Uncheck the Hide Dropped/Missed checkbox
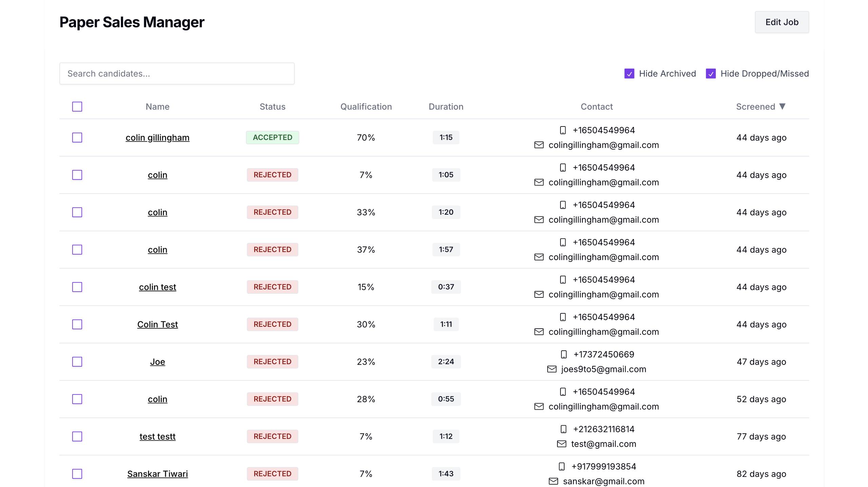The width and height of the screenshot is (868, 487). tap(711, 74)
